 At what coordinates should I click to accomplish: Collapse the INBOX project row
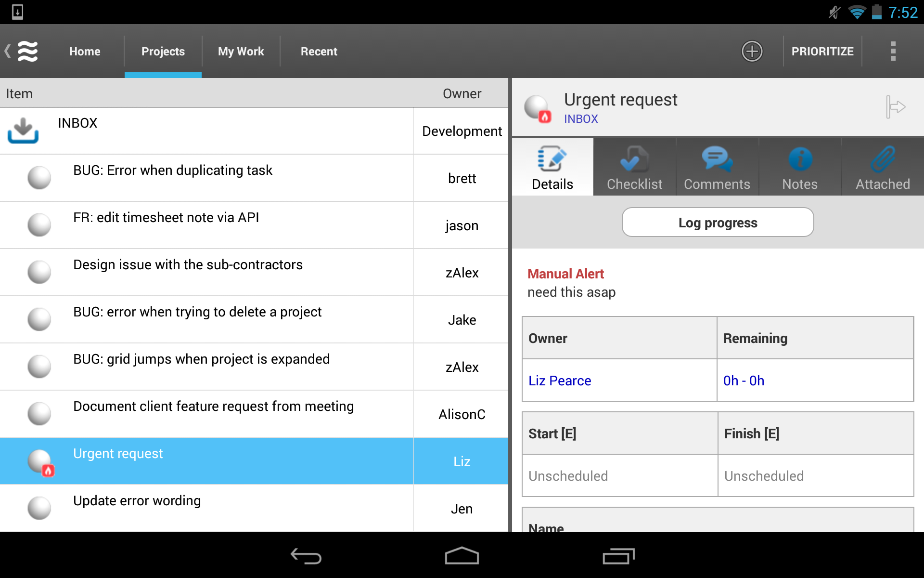[x=77, y=123]
